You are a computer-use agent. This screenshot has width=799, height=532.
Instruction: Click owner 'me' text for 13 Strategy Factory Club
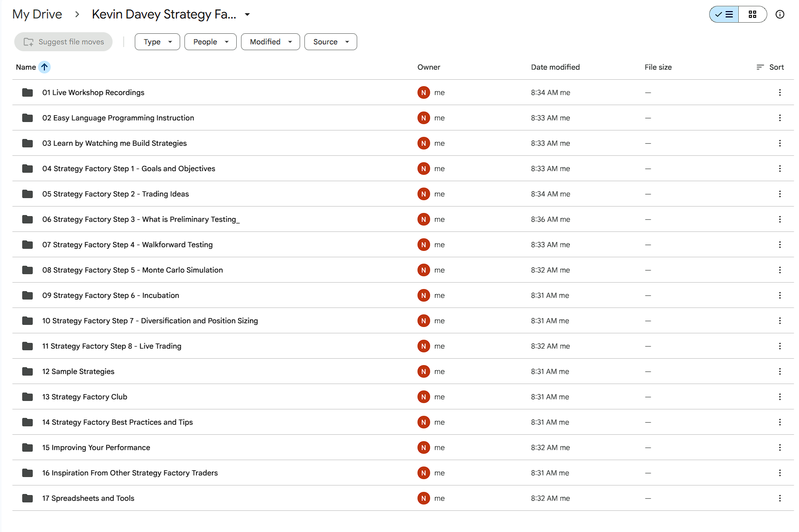[x=440, y=397]
